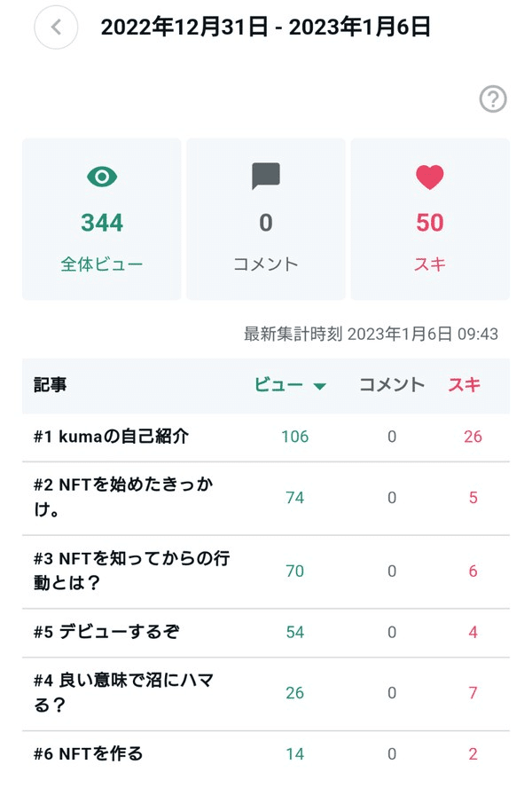Open the help question mark icon
Screen dimensions: 532x788
click(x=492, y=99)
